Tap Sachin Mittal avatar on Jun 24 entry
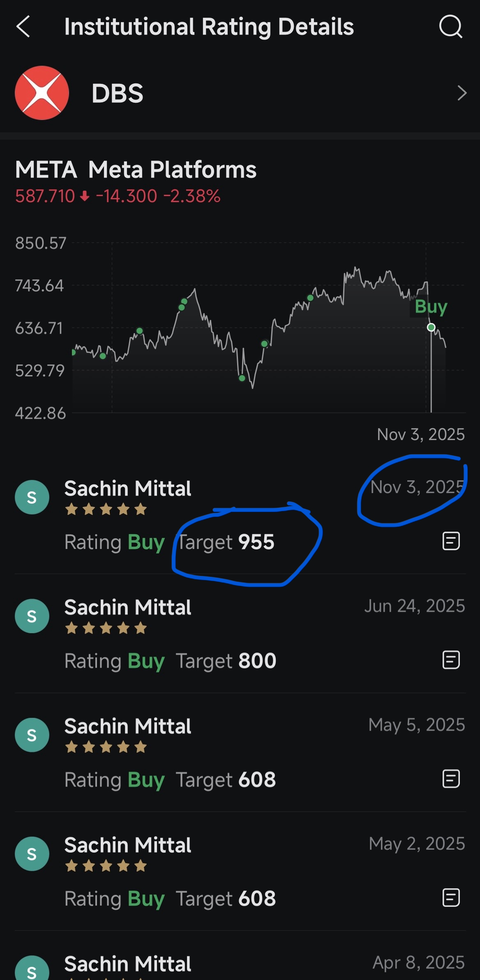The image size is (480, 980). (x=32, y=616)
